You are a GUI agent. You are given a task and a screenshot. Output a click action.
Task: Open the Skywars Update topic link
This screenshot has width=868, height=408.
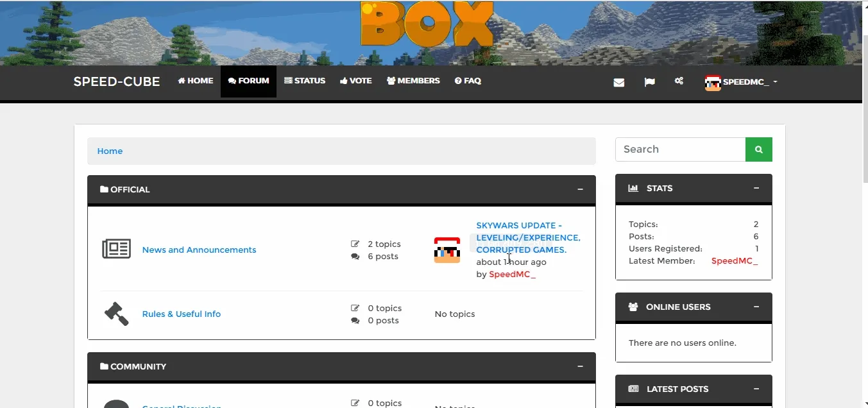tap(528, 237)
